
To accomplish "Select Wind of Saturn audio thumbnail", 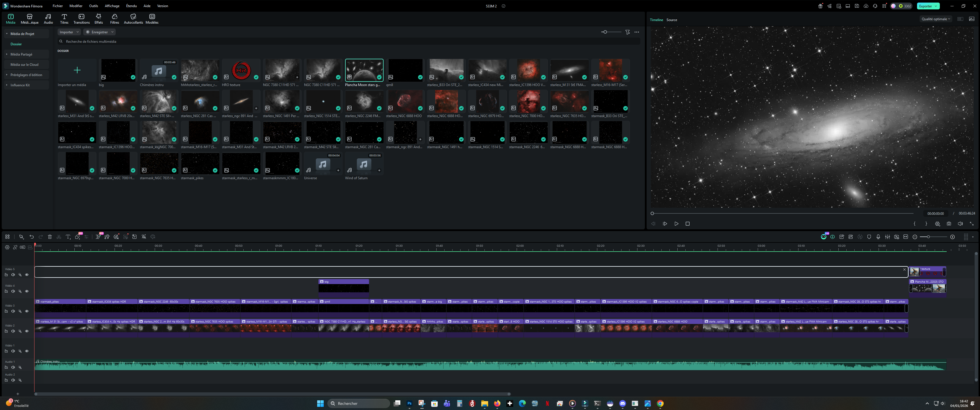I will pos(364,164).
